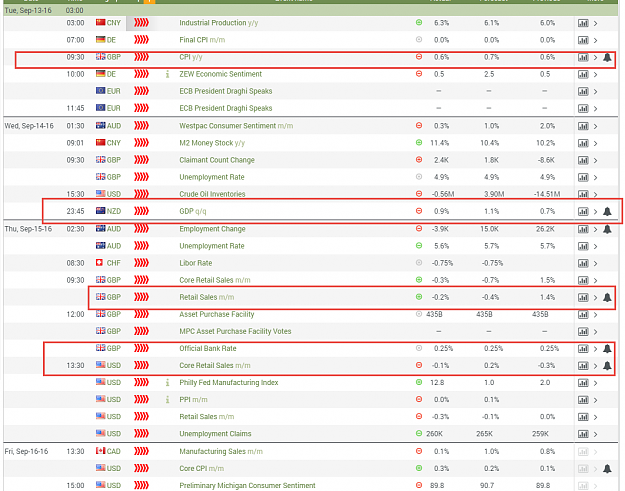Select Thu, Sep-15-16 date label
This screenshot has height=491, width=625.
coord(28,229)
